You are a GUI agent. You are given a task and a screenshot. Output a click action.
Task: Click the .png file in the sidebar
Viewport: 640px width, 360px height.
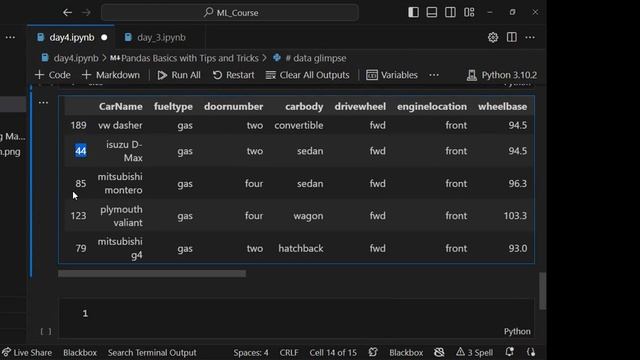point(11,152)
